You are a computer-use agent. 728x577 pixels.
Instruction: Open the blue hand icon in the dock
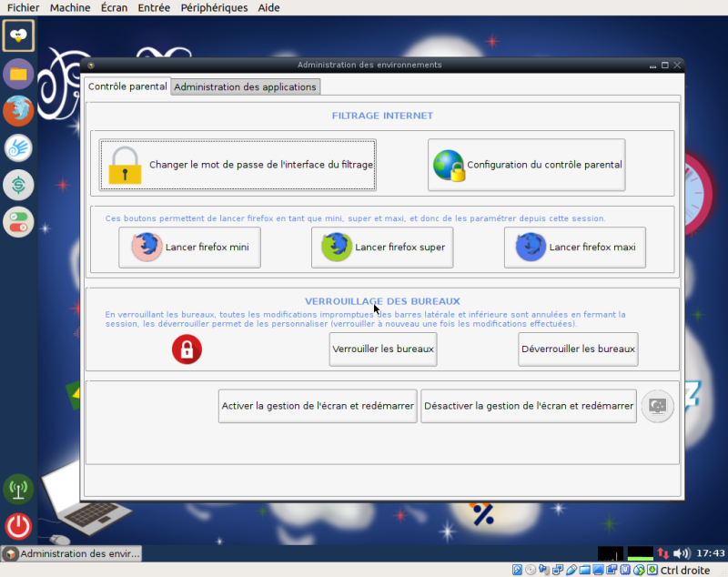[18, 148]
